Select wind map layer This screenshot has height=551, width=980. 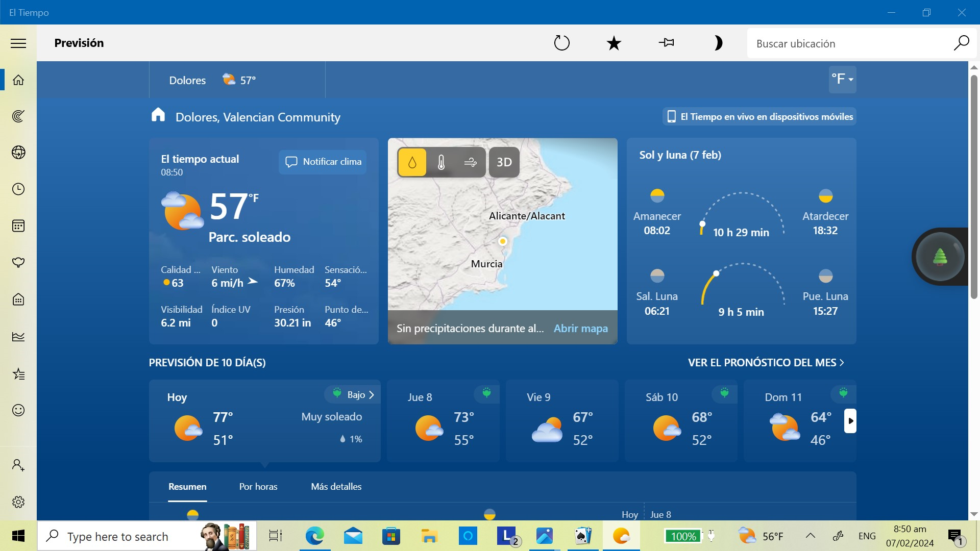click(471, 162)
